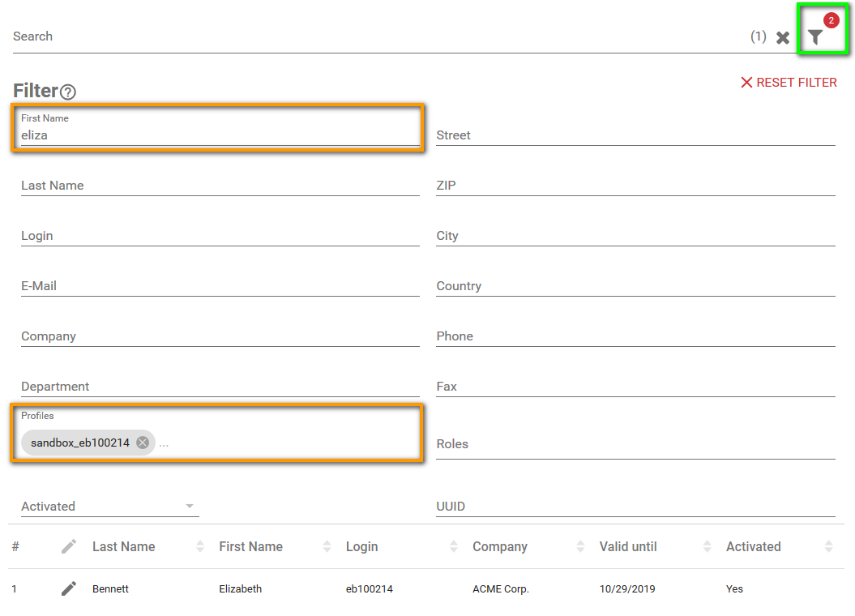855x616 pixels.
Task: Sort by the First Name column arrows
Action: pos(327,547)
